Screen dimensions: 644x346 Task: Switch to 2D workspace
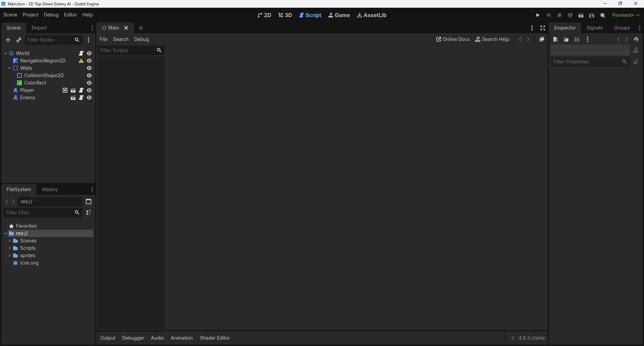264,15
